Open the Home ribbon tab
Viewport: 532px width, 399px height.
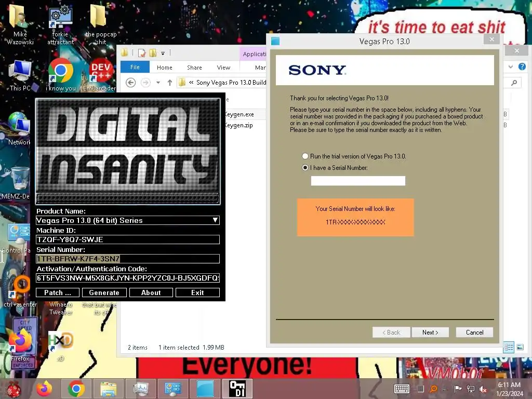tap(165, 68)
